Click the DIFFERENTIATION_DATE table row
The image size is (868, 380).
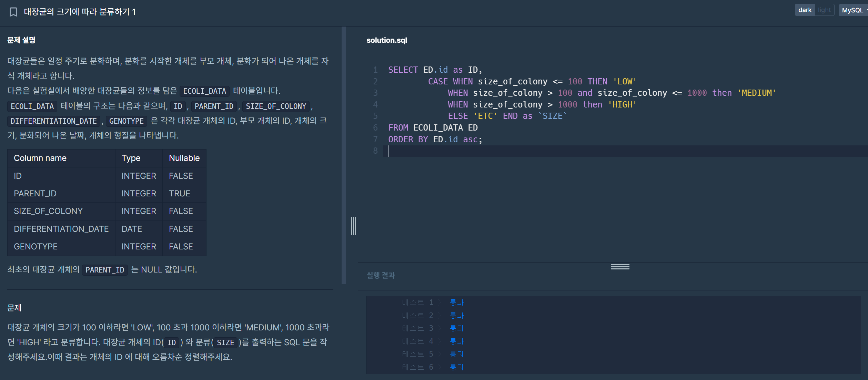(x=61, y=229)
